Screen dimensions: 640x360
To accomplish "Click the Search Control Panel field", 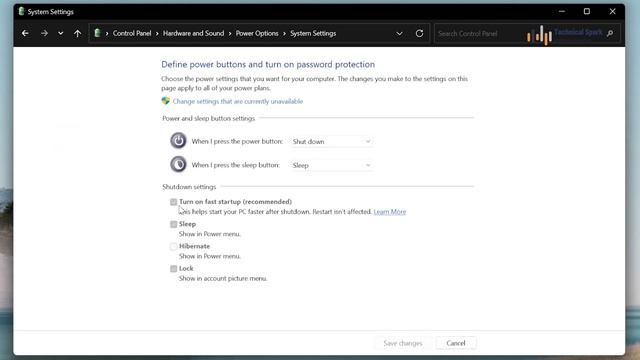I will click(x=527, y=33).
